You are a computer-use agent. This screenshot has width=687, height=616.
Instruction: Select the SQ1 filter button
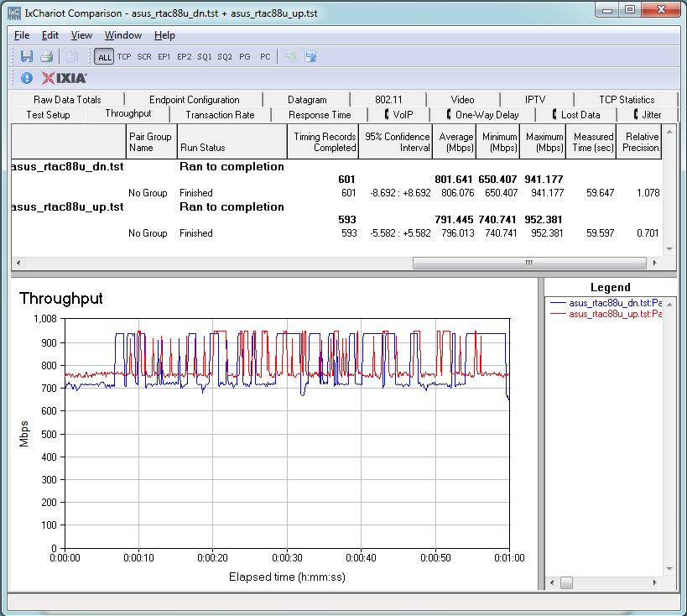pyautogui.click(x=205, y=56)
